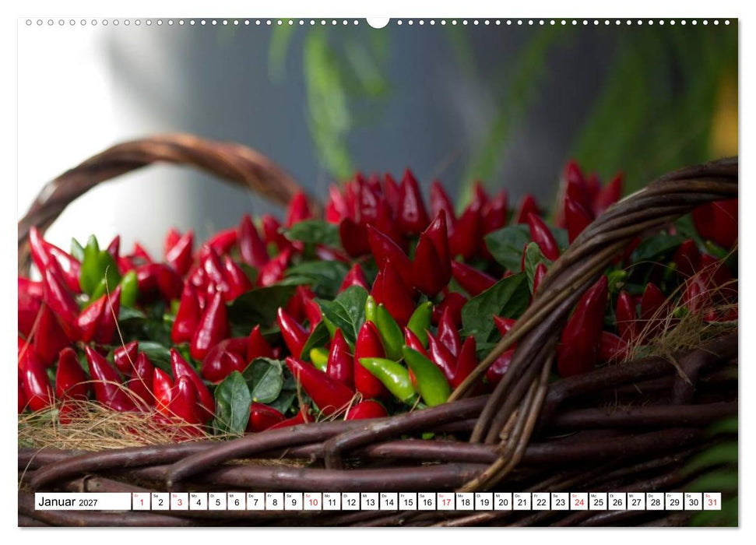Select date 29 in the calendar strip
This screenshot has height=545, width=756.
(674, 501)
